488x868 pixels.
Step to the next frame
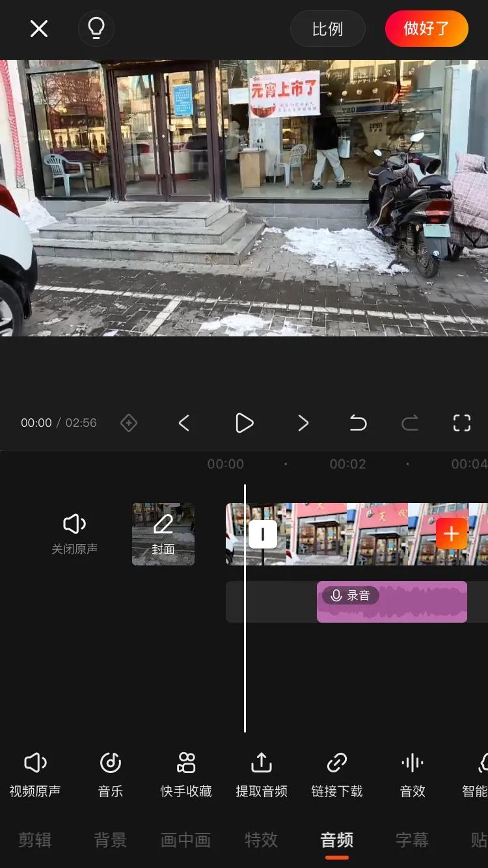pos(303,423)
